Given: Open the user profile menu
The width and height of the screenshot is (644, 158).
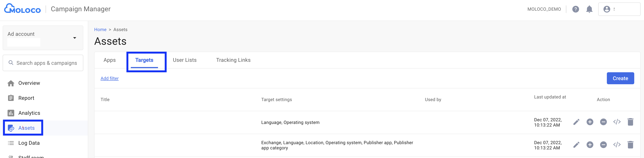Looking at the screenshot, I should [619, 9].
